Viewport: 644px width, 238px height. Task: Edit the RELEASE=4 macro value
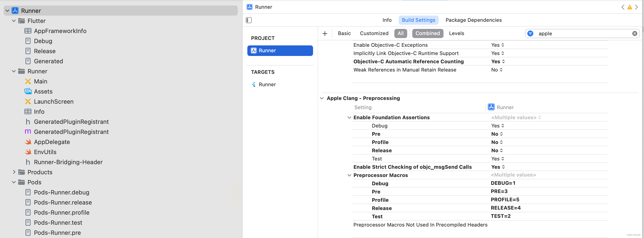click(506, 208)
